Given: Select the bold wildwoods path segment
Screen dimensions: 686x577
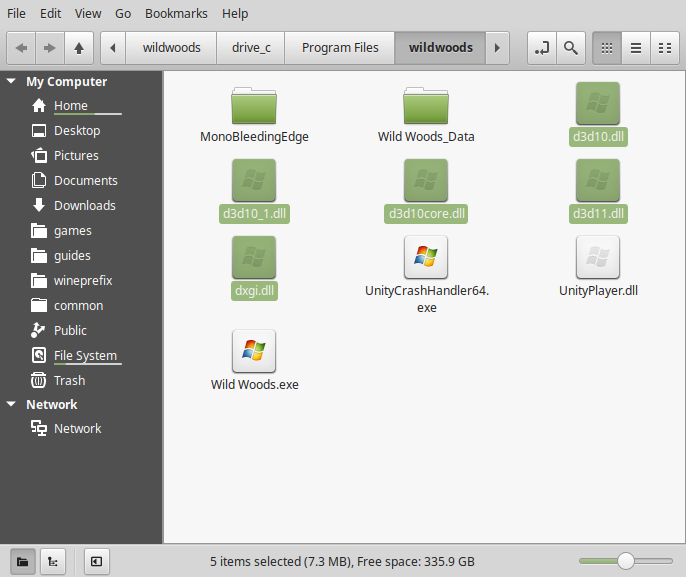Looking at the screenshot, I should coord(440,48).
